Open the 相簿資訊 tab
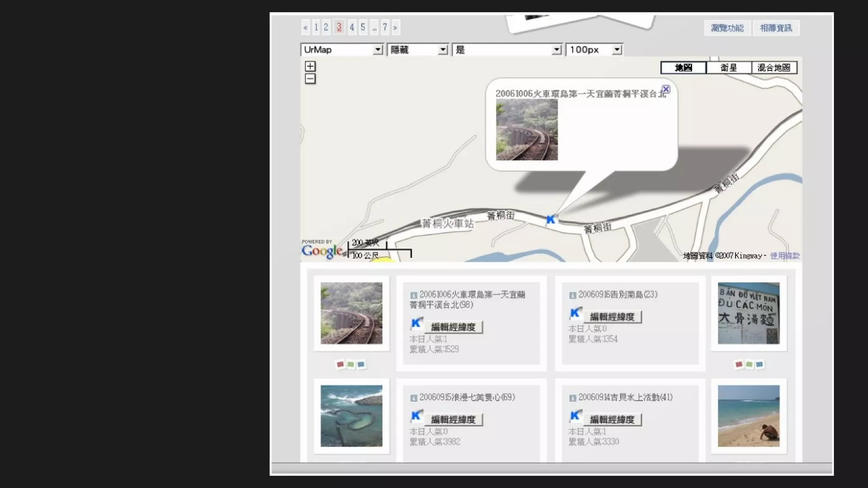Viewport: 868px width, 488px height. (776, 28)
